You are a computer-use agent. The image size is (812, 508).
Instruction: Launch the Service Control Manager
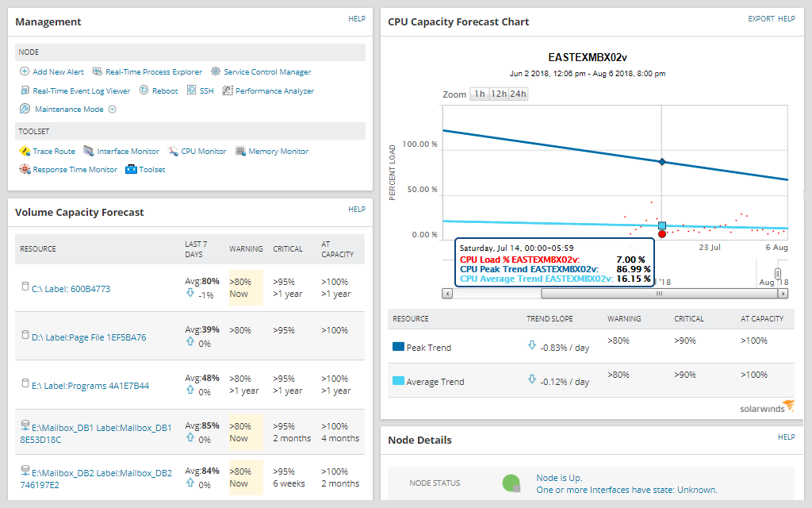point(268,71)
